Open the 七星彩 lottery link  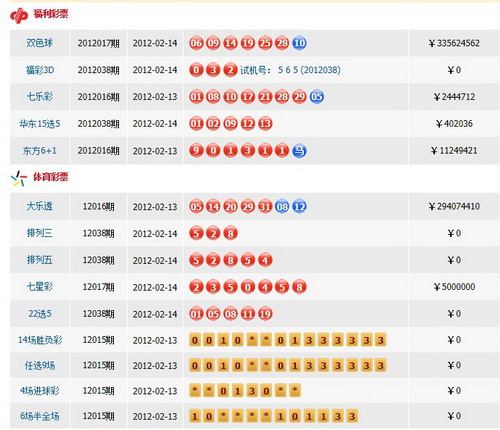(x=40, y=287)
